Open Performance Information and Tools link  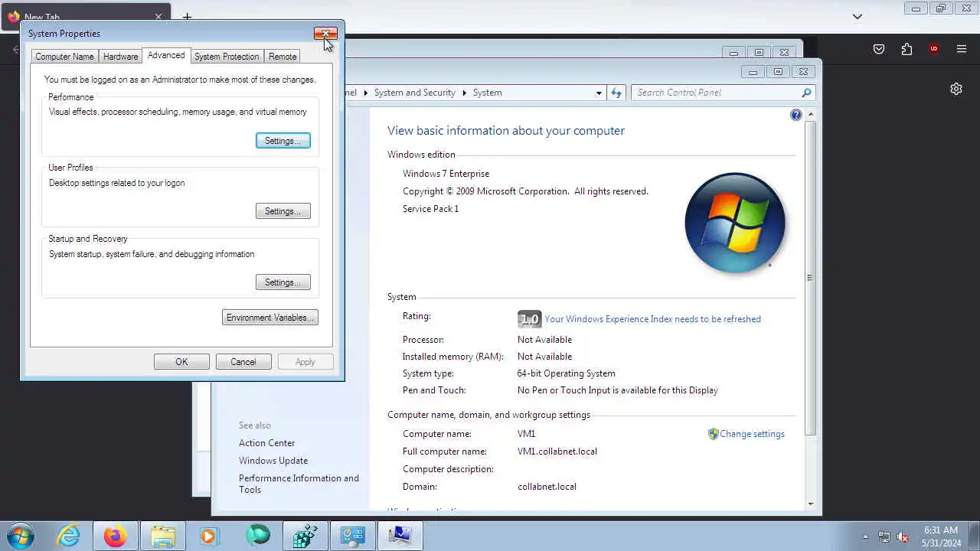click(x=299, y=484)
